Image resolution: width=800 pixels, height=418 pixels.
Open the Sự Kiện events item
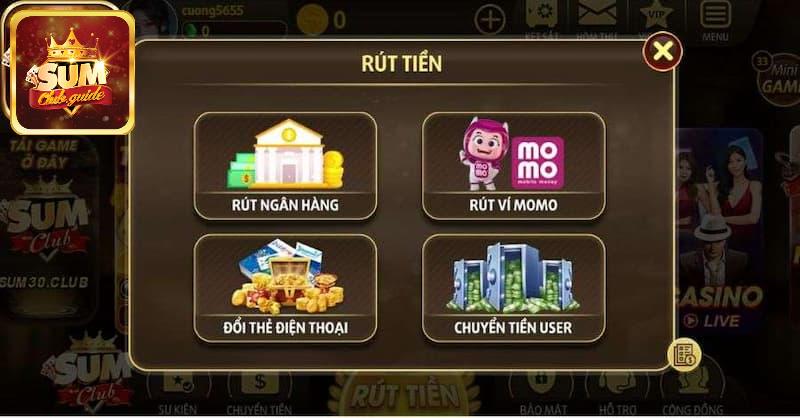pos(178,394)
